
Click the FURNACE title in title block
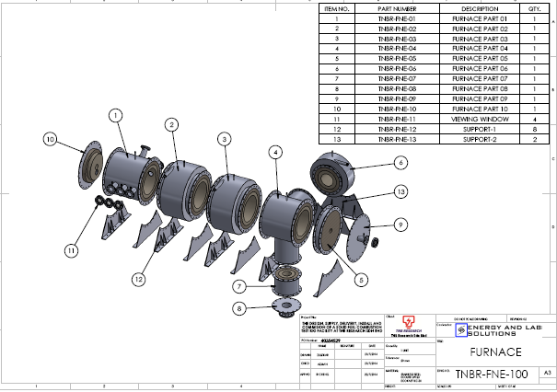pos(494,351)
